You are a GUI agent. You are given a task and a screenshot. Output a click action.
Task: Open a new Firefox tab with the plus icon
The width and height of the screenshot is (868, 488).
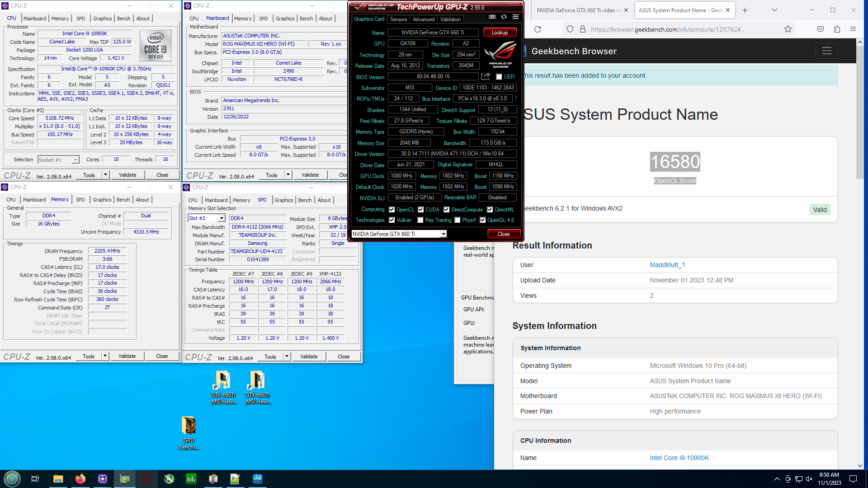point(745,10)
